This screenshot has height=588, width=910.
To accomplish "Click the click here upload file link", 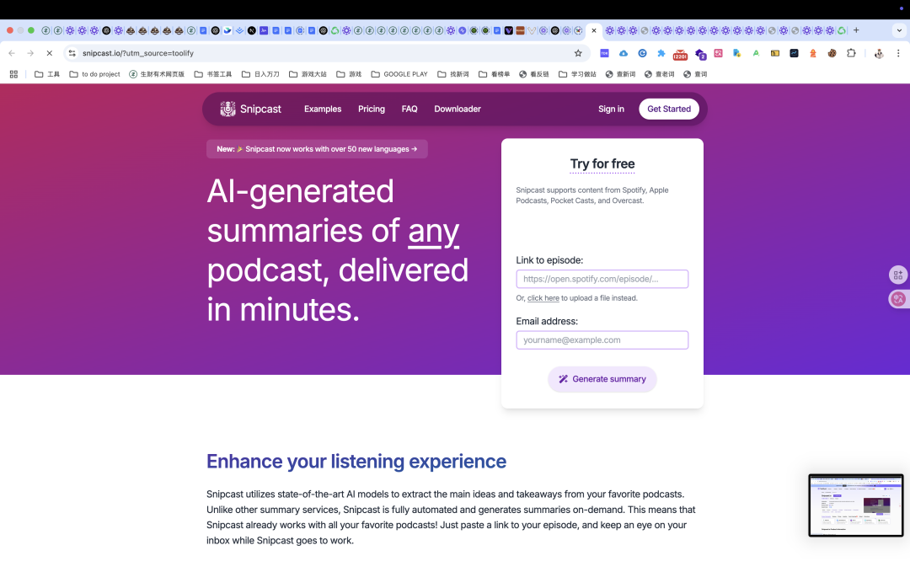I will 543,297.
